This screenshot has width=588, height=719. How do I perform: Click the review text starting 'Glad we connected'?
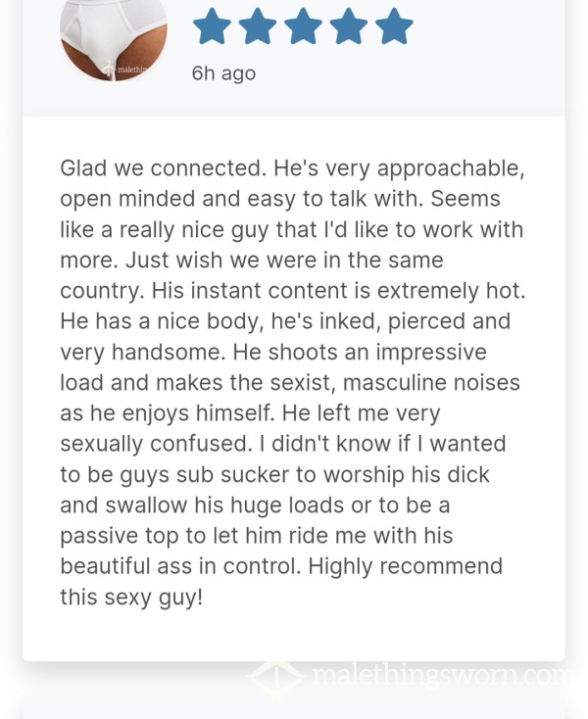coord(293,382)
